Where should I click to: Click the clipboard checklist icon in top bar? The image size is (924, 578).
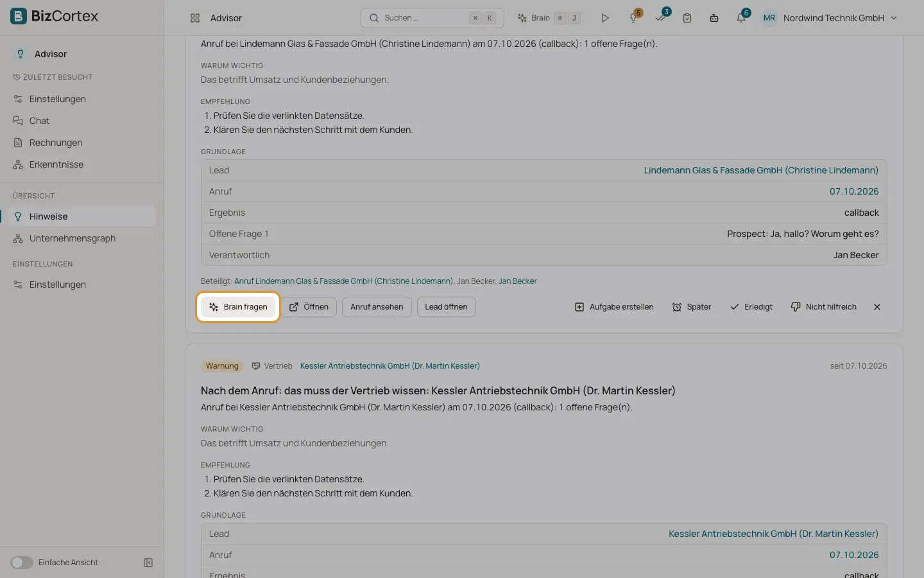click(687, 18)
